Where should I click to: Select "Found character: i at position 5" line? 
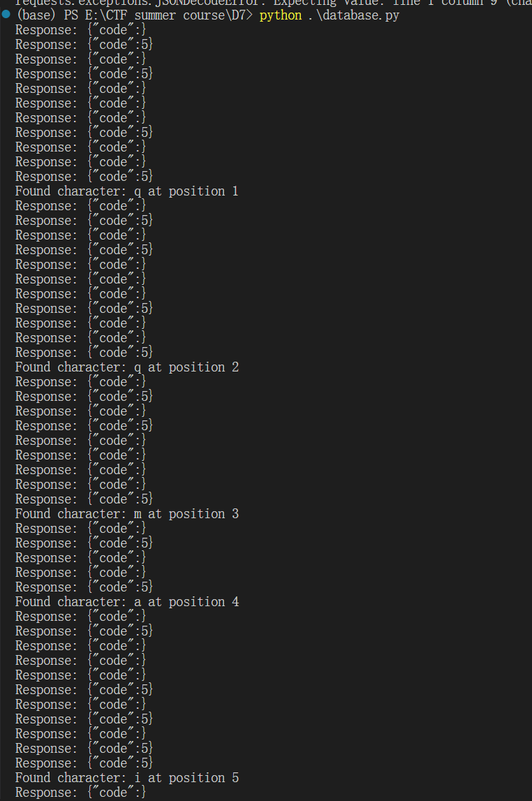click(126, 778)
